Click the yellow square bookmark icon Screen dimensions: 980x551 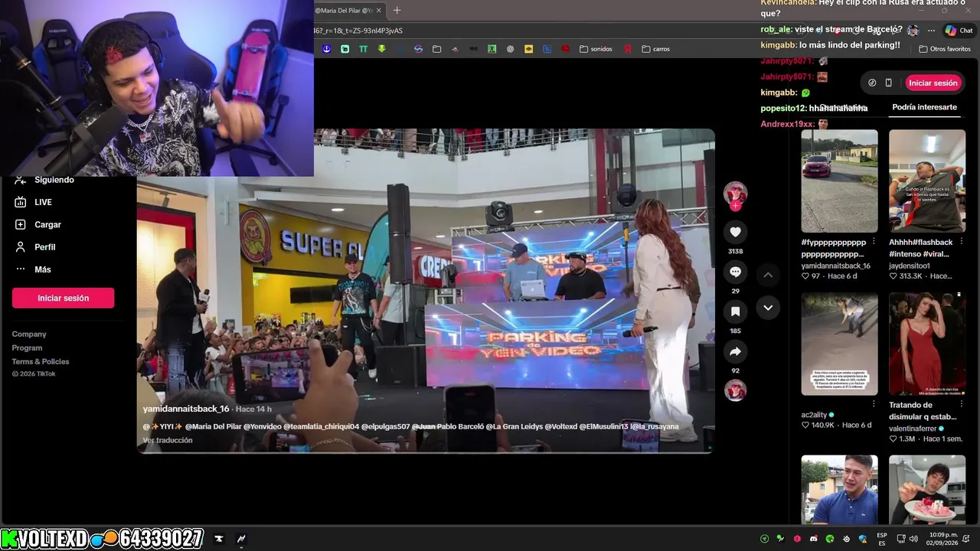(528, 49)
